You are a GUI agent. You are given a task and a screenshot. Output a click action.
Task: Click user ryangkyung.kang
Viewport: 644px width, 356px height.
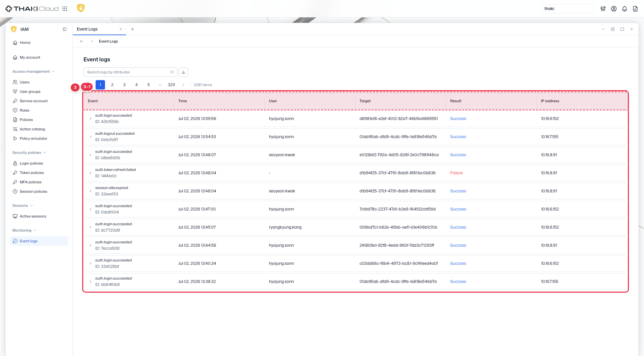(285, 227)
